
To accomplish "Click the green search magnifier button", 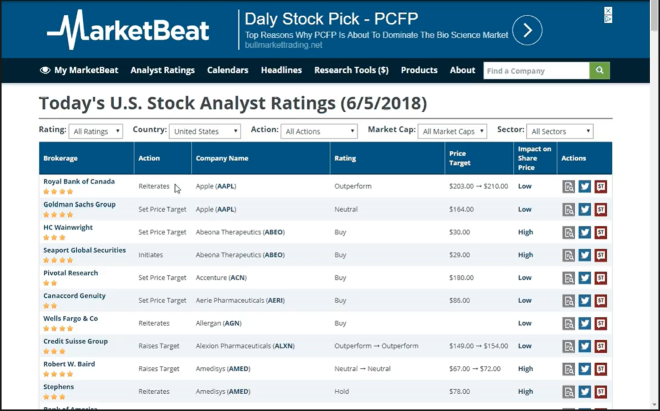I will click(599, 70).
